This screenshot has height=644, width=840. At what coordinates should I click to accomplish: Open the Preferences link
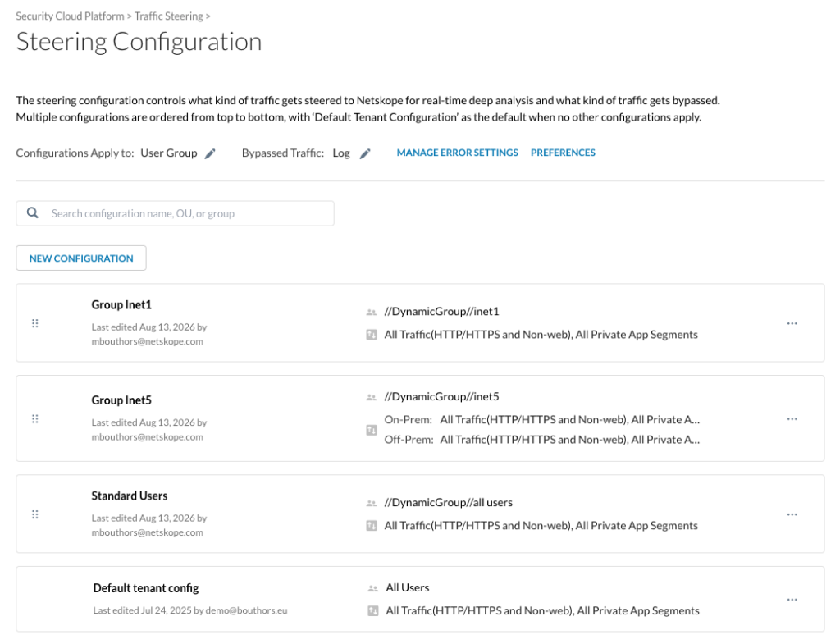point(563,153)
